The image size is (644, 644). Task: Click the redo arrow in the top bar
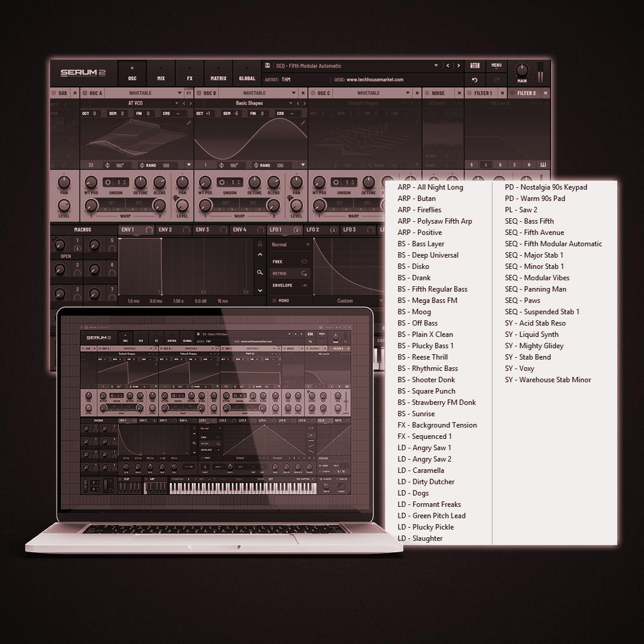[x=496, y=79]
